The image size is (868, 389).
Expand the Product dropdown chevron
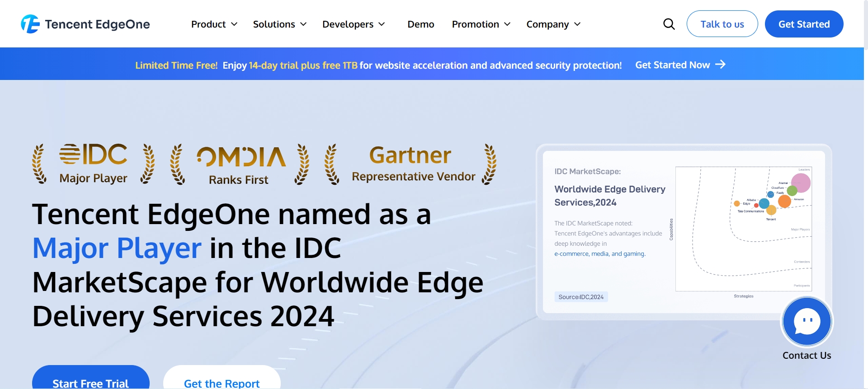point(234,24)
